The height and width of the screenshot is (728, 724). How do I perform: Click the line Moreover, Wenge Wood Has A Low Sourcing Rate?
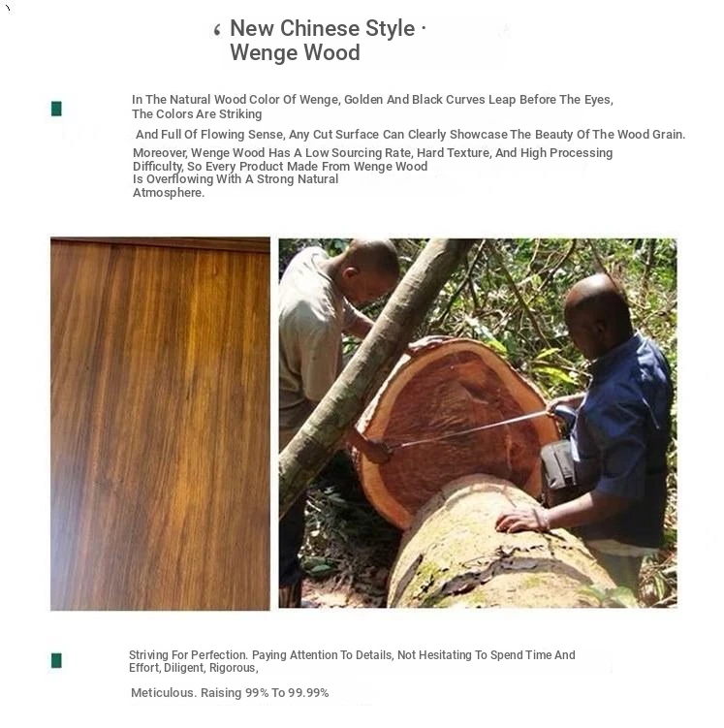pyautogui.click(x=373, y=153)
